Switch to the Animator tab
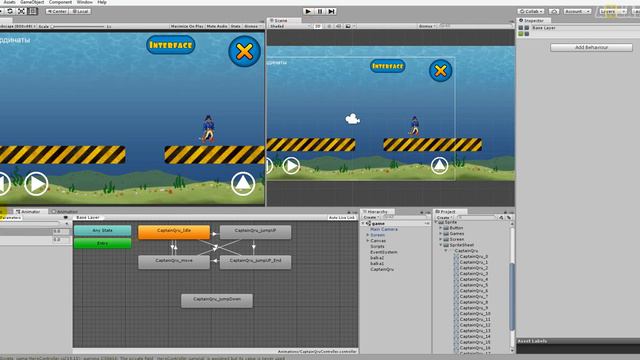Image resolution: width=640 pixels, height=360 pixels. [x=30, y=212]
